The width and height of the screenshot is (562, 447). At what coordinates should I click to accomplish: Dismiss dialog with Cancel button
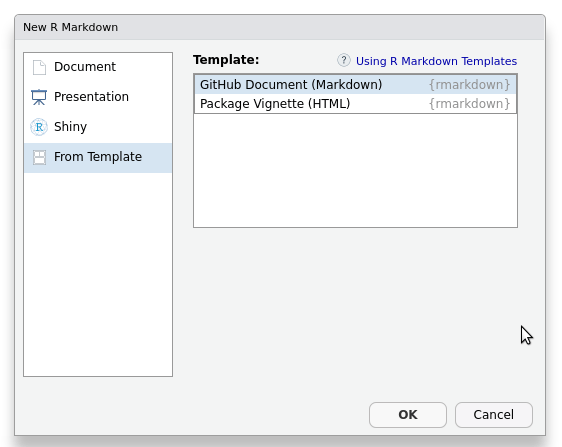(494, 415)
